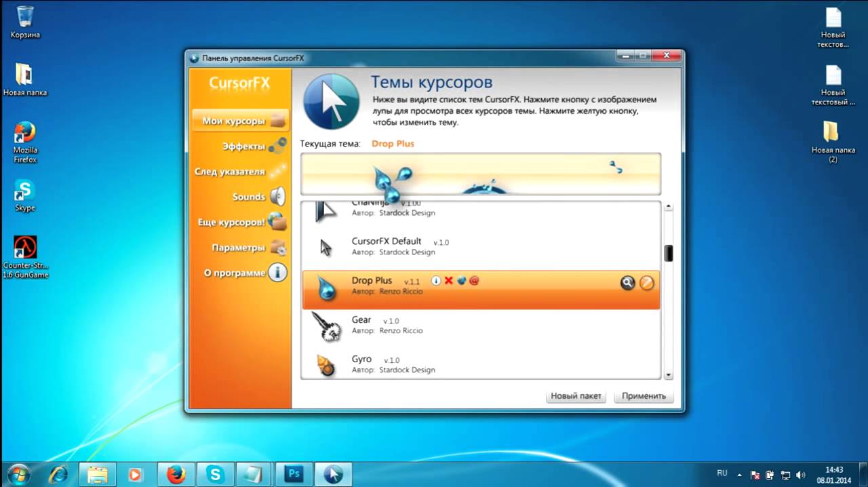Open the Windows Start menu
Image resolution: width=868 pixels, height=487 pixels.
pos(18,473)
